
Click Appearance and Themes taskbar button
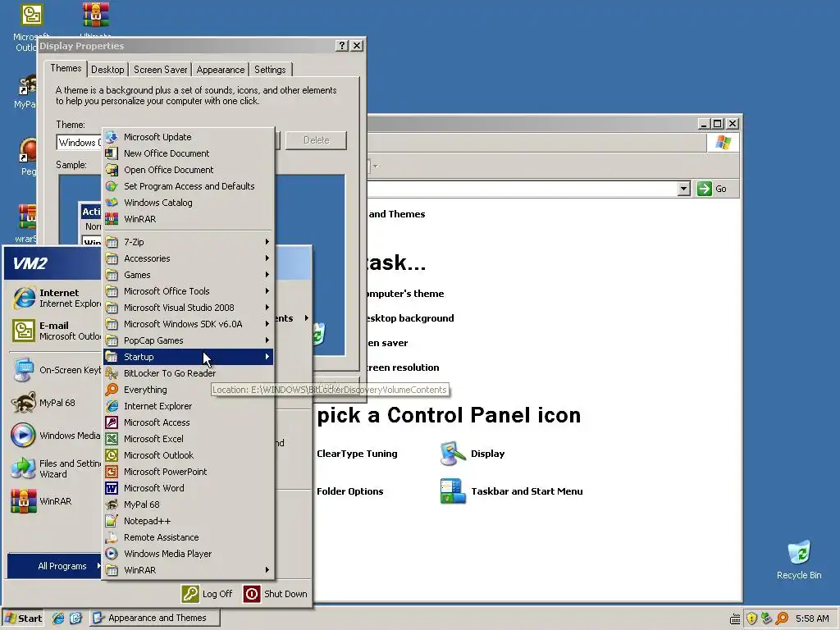point(154,619)
